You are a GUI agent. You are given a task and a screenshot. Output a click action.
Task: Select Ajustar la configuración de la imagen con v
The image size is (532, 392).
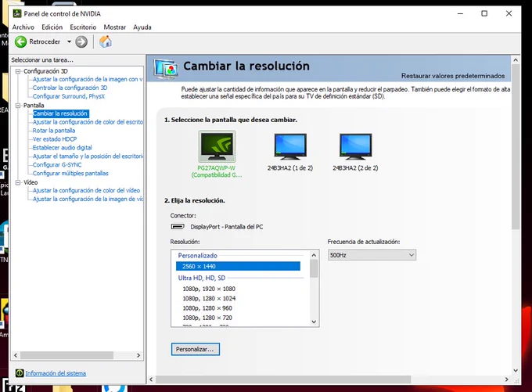[x=88, y=79]
